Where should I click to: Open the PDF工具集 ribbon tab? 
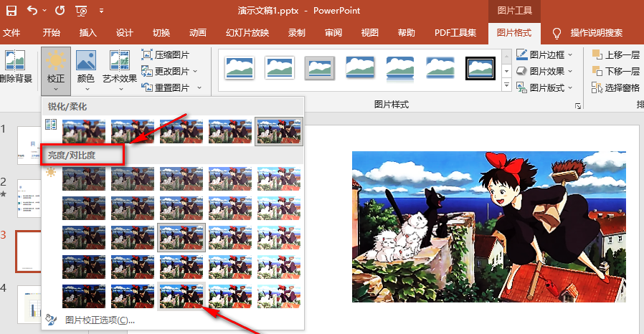[455, 33]
